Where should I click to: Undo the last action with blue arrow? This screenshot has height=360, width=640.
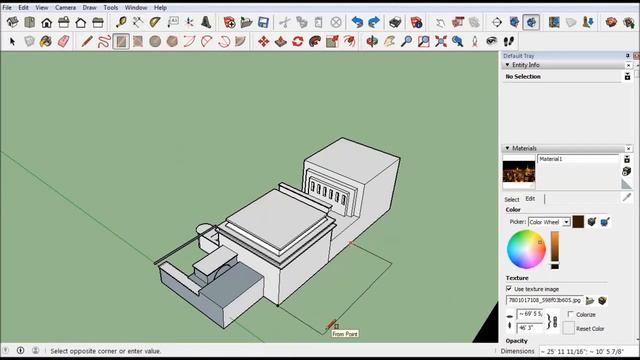358,22
